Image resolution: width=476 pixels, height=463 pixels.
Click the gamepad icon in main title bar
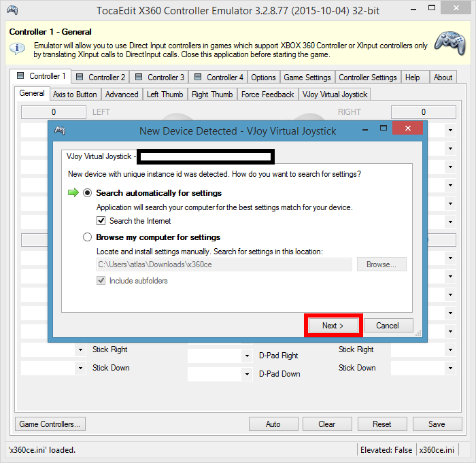coord(12,10)
